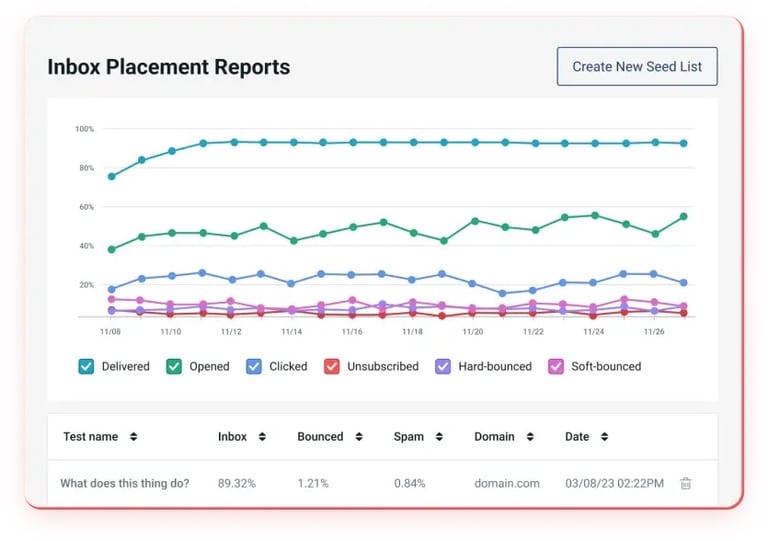Viewport: 768px width, 541px height.
Task: Toggle the Hard-bounced series checkbox
Action: coord(443,366)
